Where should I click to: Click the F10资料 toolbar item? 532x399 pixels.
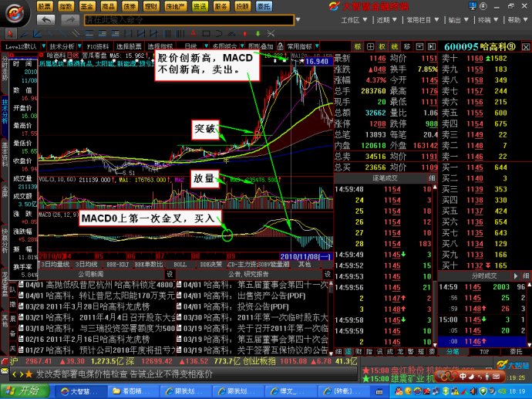point(98,46)
